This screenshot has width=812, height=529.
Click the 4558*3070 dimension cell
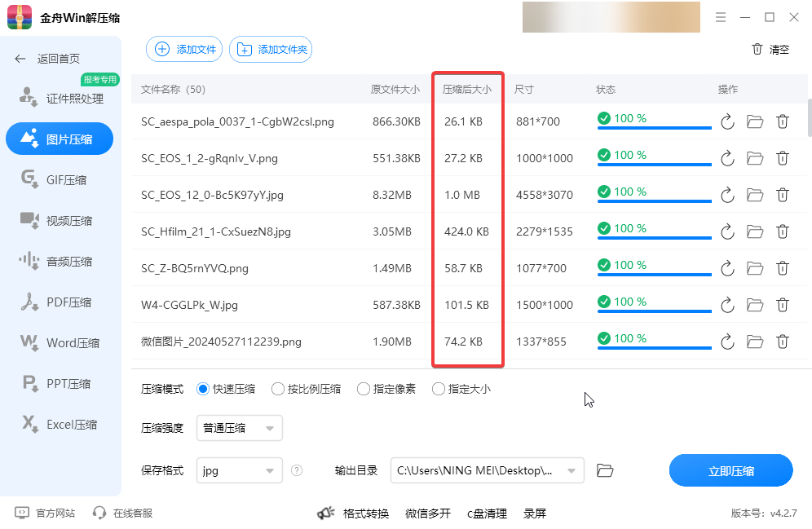(x=545, y=195)
